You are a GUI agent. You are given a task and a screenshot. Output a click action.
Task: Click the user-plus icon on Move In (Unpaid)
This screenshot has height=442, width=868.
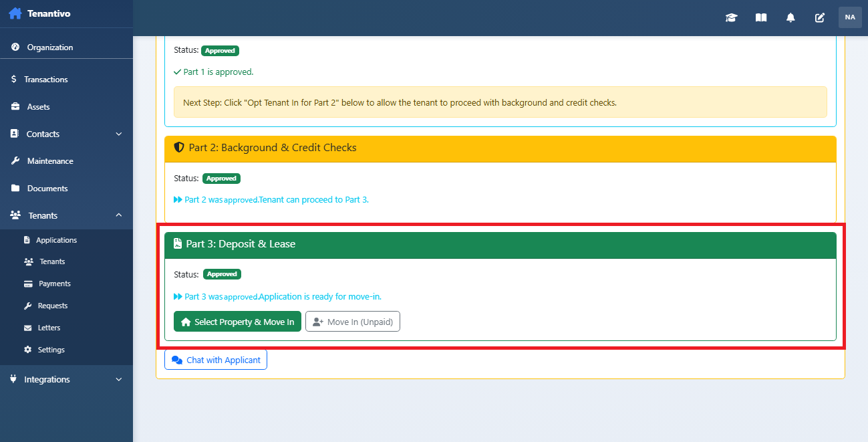[318, 322]
